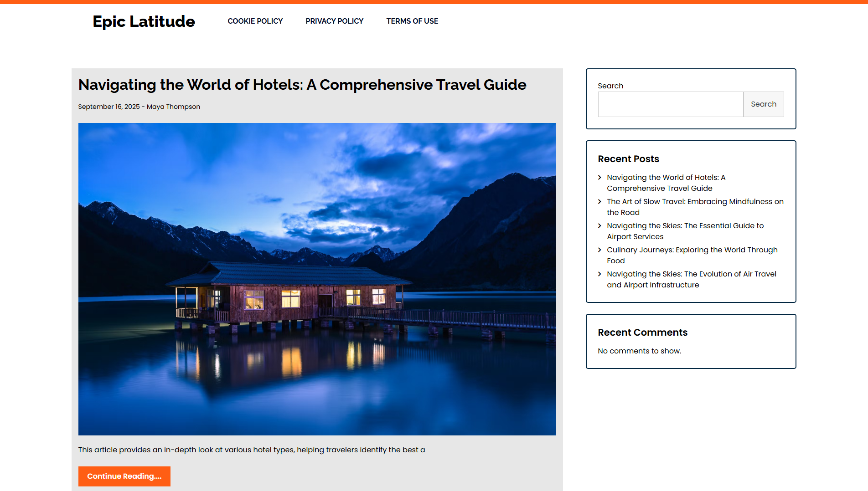Image resolution: width=868 pixels, height=491 pixels.
Task: Open the lake house featured image
Action: point(317,279)
